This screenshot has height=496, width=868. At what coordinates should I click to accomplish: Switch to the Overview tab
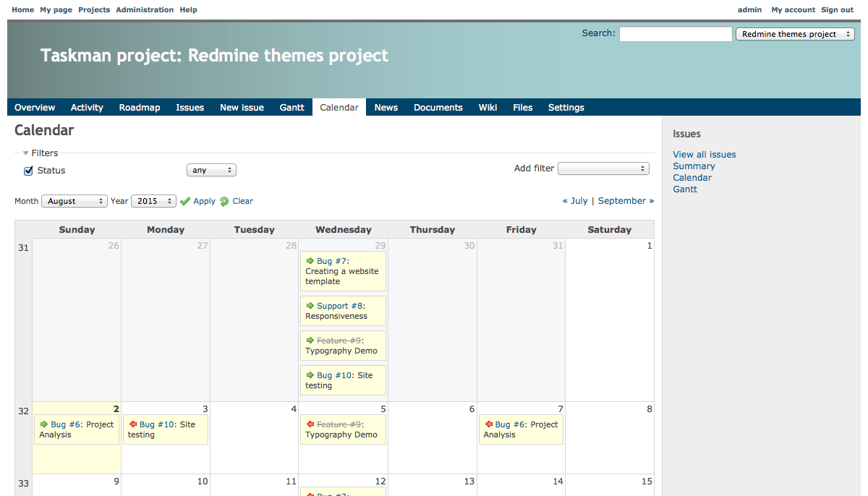35,107
